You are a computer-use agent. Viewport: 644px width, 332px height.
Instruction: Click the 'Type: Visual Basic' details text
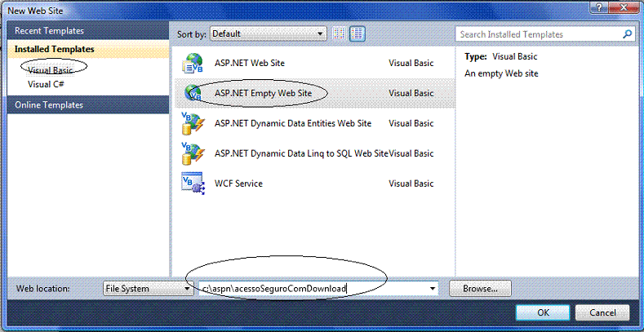click(x=500, y=56)
